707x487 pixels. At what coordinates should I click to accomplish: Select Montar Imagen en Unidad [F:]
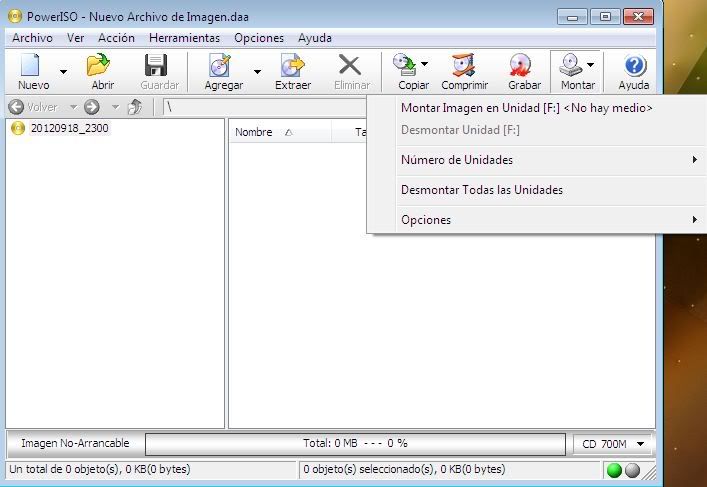pyautogui.click(x=537, y=108)
